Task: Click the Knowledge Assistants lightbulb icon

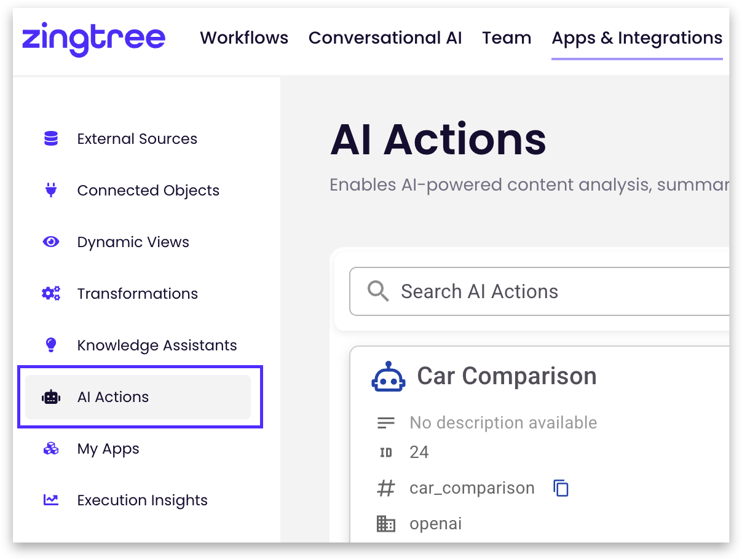Action: (x=51, y=345)
